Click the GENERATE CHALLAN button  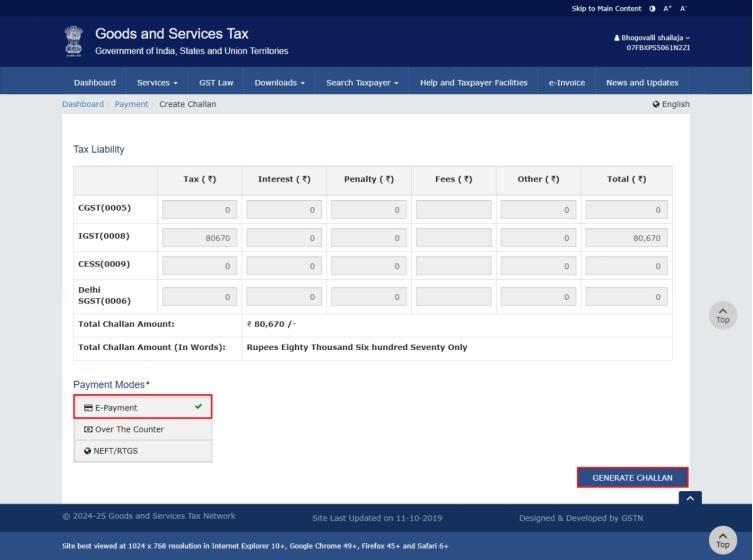[x=632, y=478]
